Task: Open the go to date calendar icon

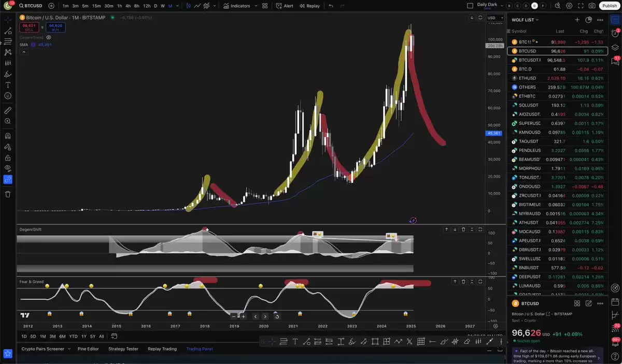Action: click(x=114, y=337)
